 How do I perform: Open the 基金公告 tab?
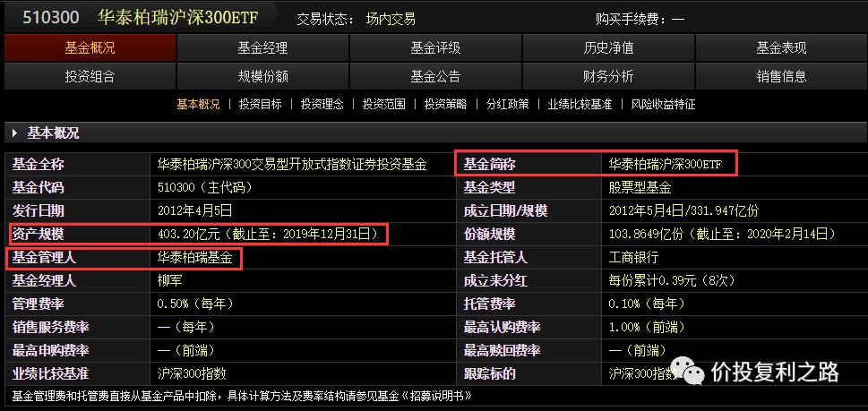point(435,76)
